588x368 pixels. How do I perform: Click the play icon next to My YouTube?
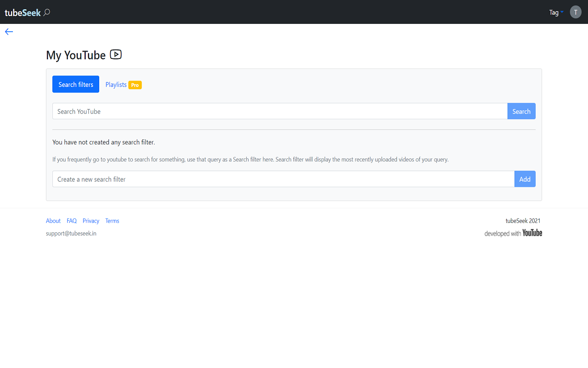116,55
